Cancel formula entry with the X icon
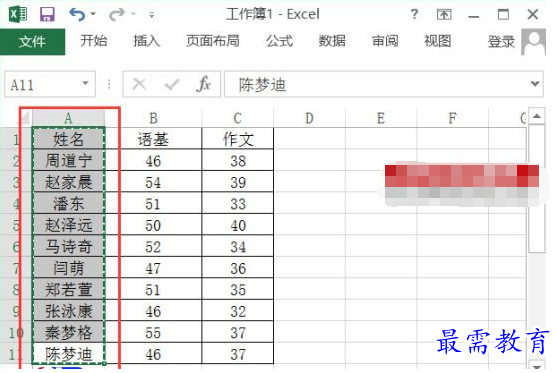 (139, 84)
